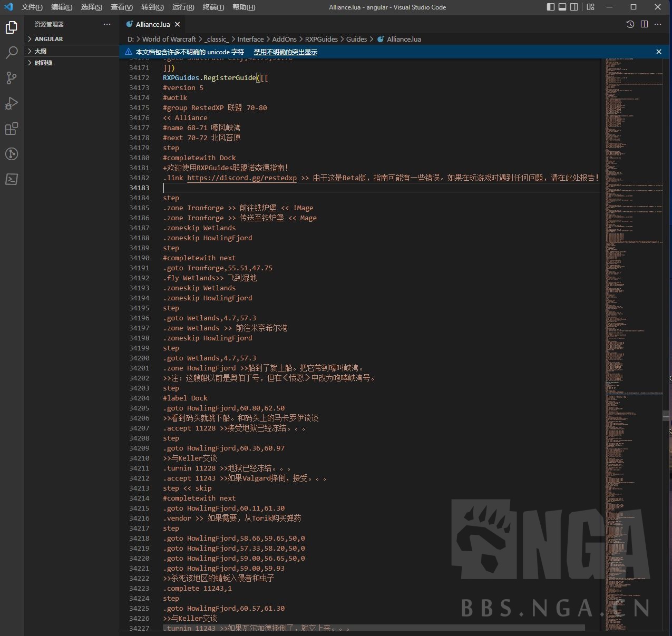The height and width of the screenshot is (636, 672).
Task: Open the terminal panel icon in activity bar
Action: point(12,179)
